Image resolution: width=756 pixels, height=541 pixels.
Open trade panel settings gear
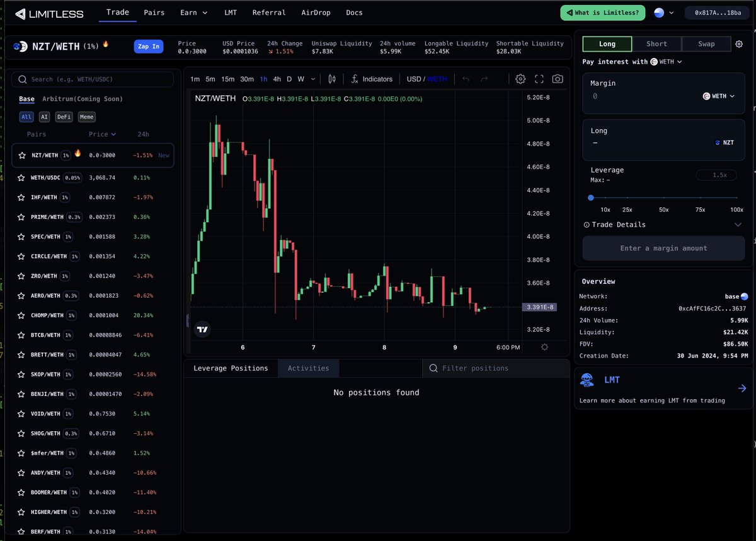[x=739, y=44]
